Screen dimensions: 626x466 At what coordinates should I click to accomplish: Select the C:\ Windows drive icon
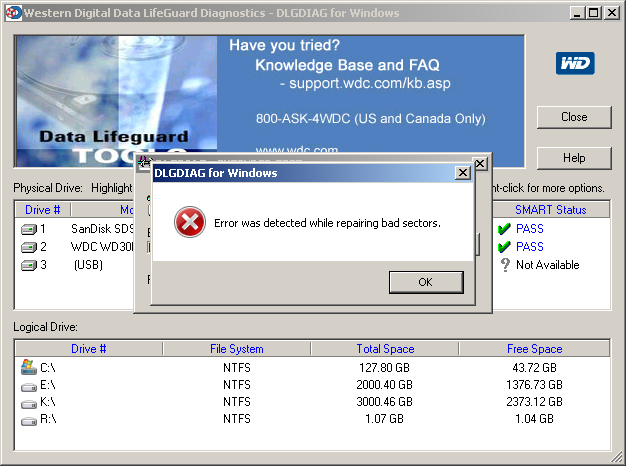tap(28, 367)
